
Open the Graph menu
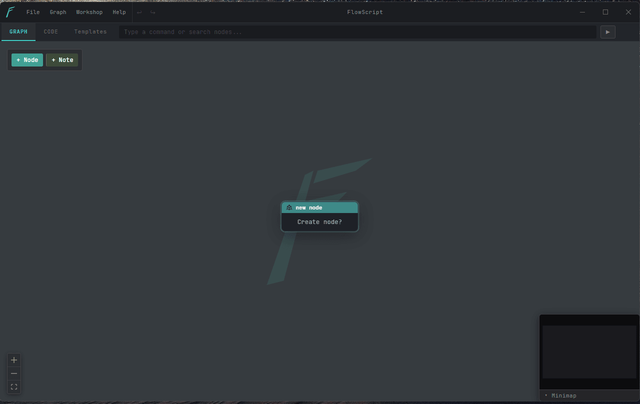coord(58,12)
